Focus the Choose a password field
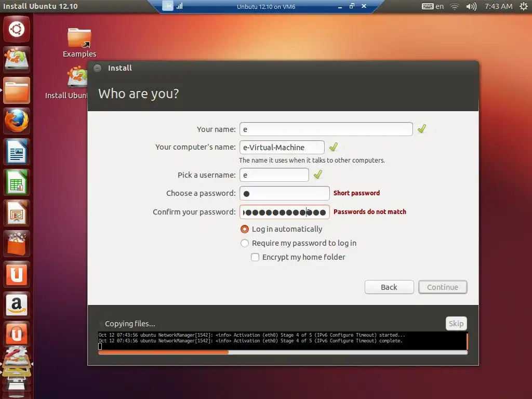The image size is (532, 399). coord(284,193)
